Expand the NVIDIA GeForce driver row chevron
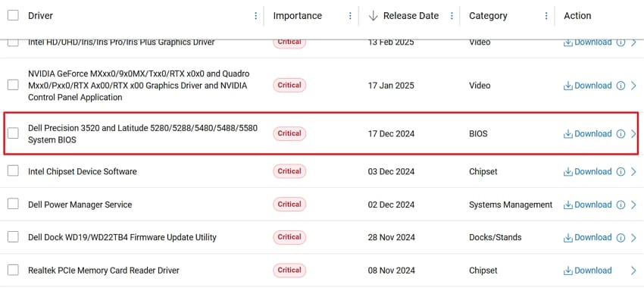 point(633,86)
